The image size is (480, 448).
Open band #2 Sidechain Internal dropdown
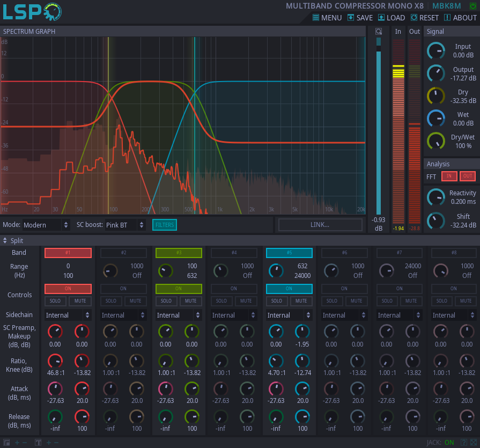(123, 315)
